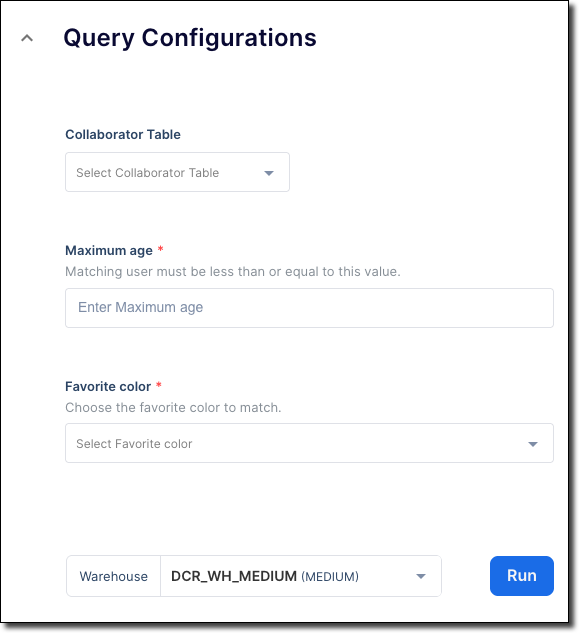579x633 pixels.
Task: Click the Favorite color dropdown arrow icon
Action: pos(533,444)
